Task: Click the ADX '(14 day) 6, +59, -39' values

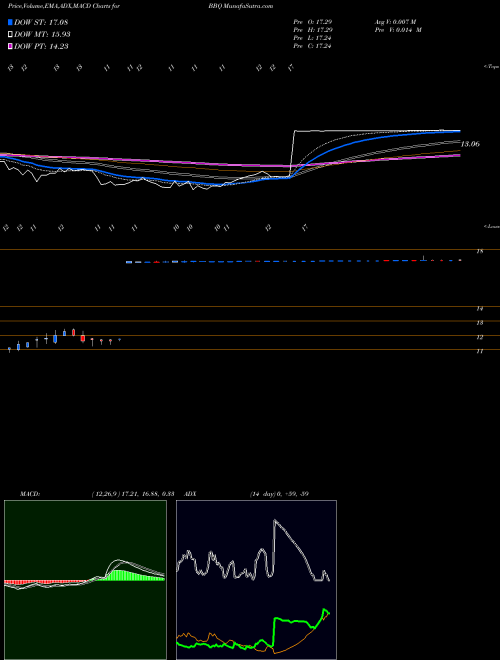Action: 279,494
